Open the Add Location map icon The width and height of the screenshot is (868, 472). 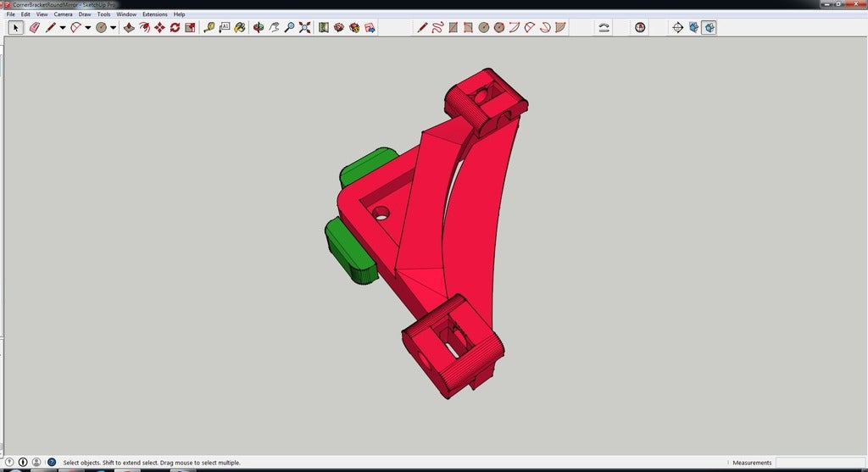(x=324, y=27)
